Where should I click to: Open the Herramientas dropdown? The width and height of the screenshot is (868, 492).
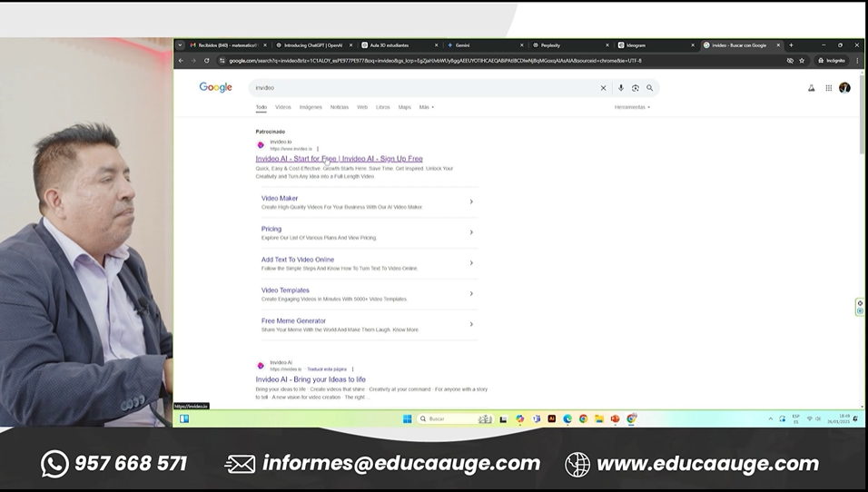click(x=632, y=107)
